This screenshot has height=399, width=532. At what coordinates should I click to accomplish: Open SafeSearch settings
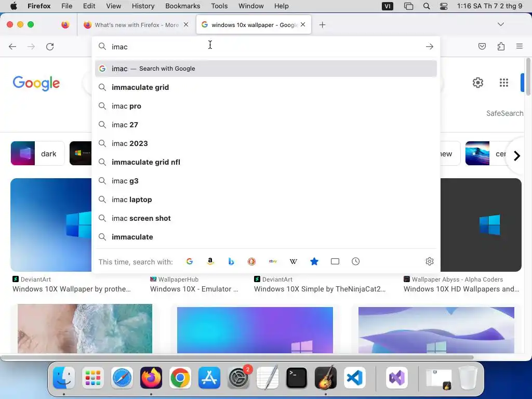pyautogui.click(x=504, y=113)
